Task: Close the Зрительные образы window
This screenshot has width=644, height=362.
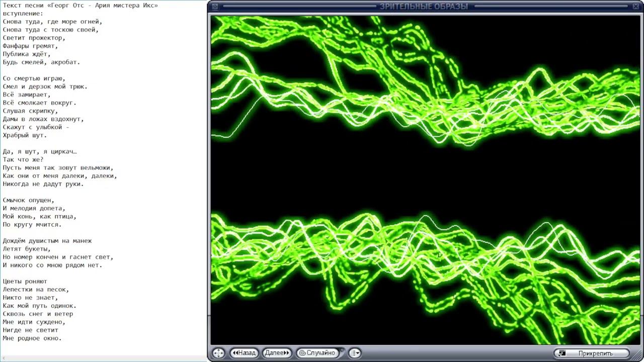Action: [x=635, y=7]
